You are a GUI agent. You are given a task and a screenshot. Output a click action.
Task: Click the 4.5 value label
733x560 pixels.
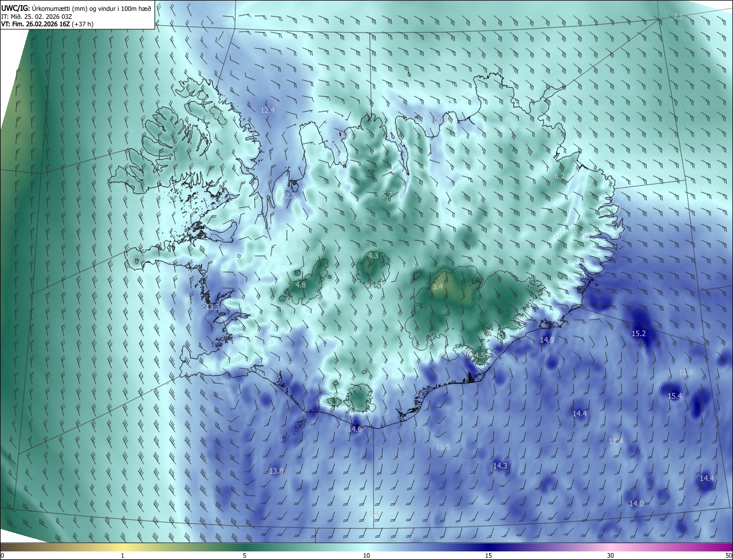480,355
